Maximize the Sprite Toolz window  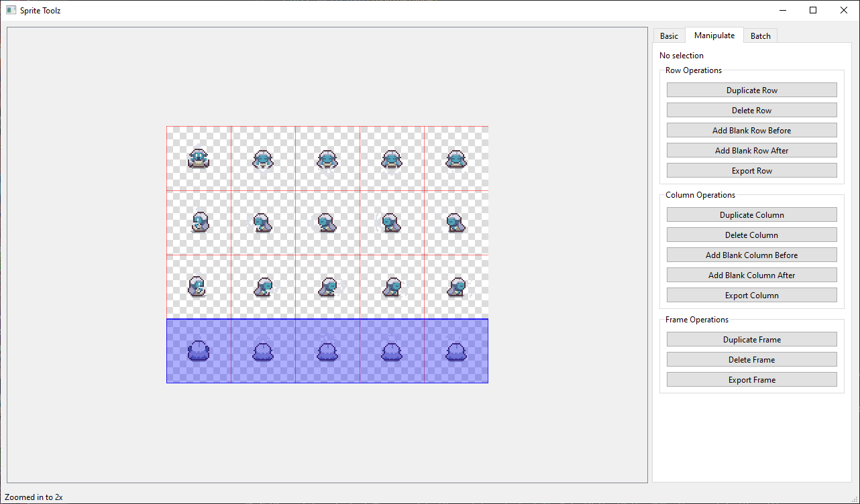coord(813,10)
